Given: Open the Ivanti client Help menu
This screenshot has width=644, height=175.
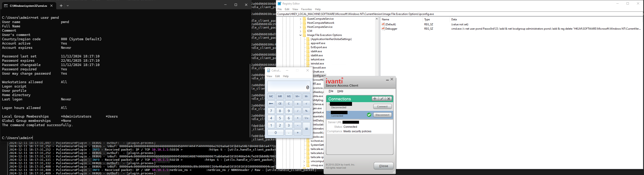Looking at the screenshot, I should pos(340,91).
